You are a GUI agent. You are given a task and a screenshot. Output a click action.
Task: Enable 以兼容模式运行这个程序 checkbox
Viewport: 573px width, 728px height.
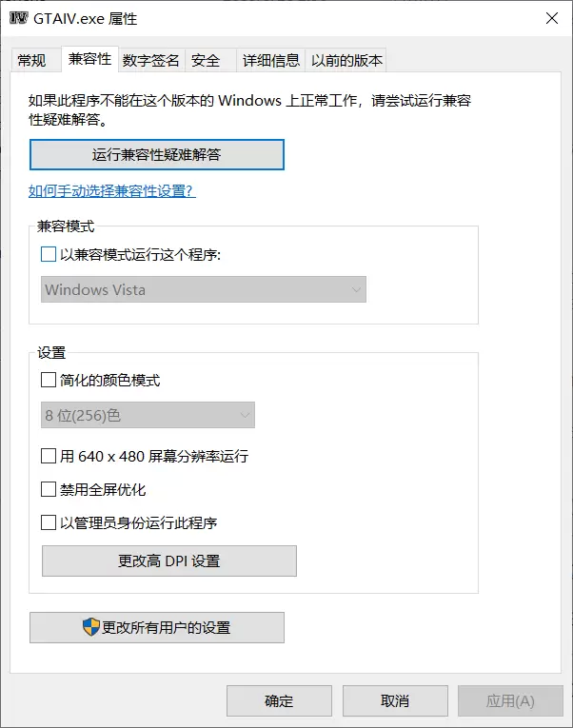pyautogui.click(x=49, y=254)
